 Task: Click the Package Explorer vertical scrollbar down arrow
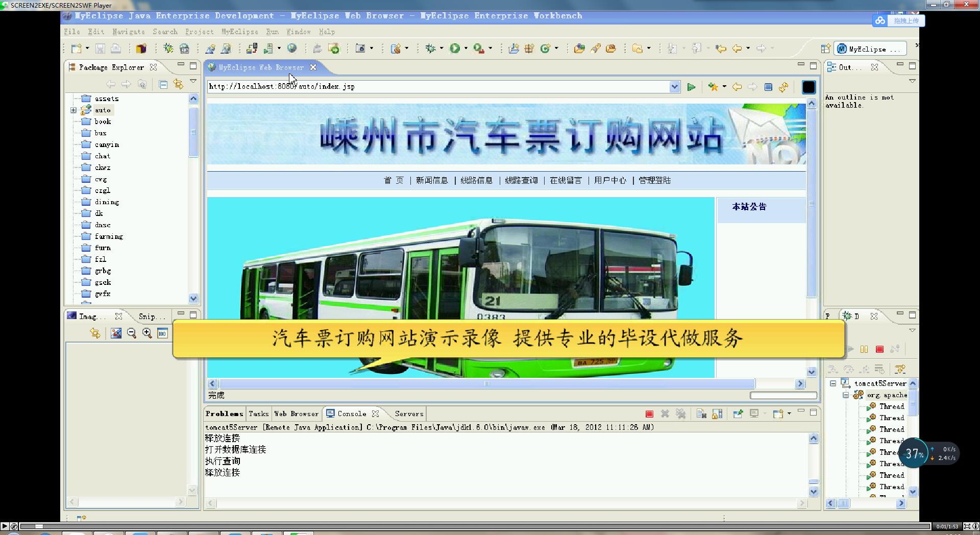[193, 298]
